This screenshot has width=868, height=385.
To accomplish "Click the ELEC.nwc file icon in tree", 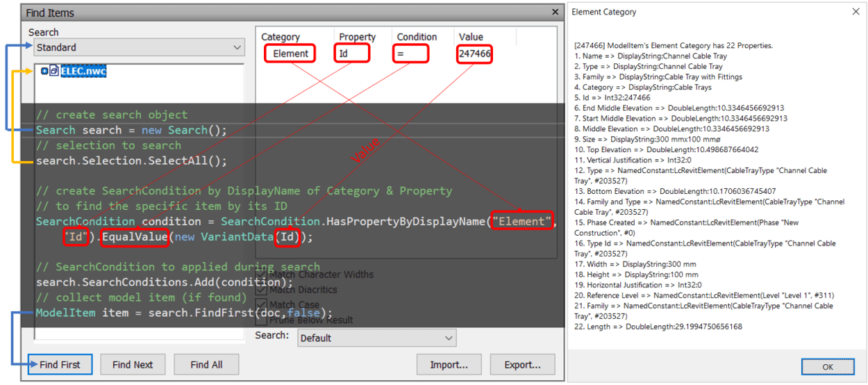I will pos(54,72).
